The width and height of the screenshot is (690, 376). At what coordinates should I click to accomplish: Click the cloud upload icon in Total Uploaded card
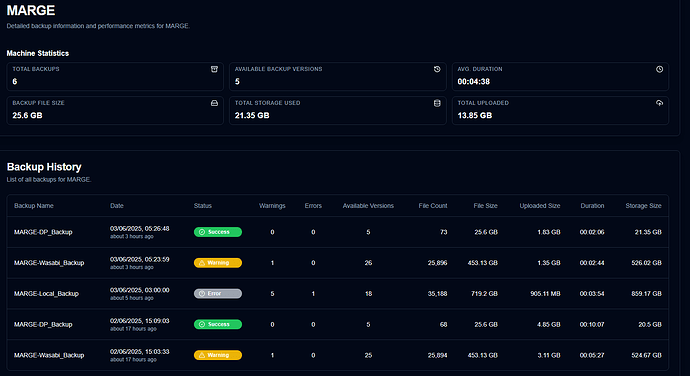pos(659,103)
